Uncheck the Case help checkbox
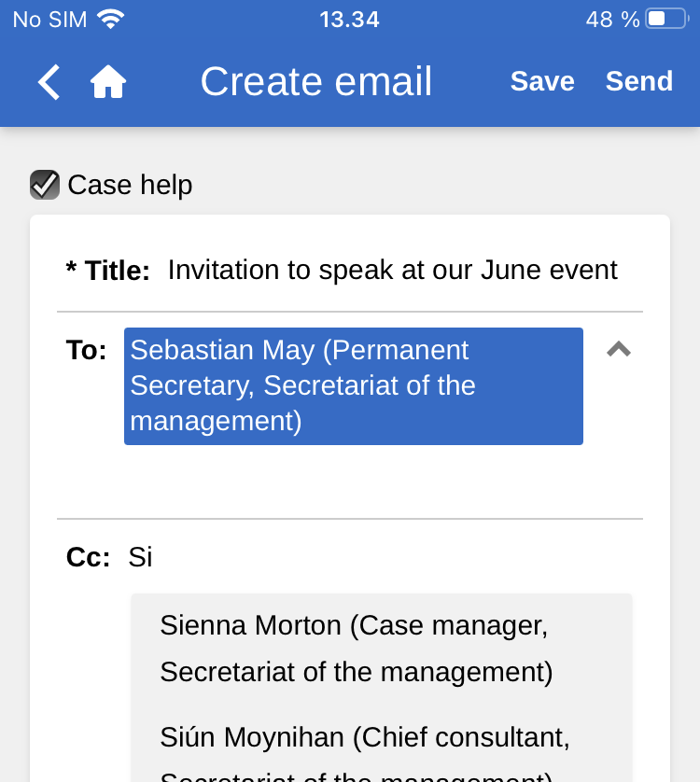This screenshot has height=782, width=700. point(45,185)
